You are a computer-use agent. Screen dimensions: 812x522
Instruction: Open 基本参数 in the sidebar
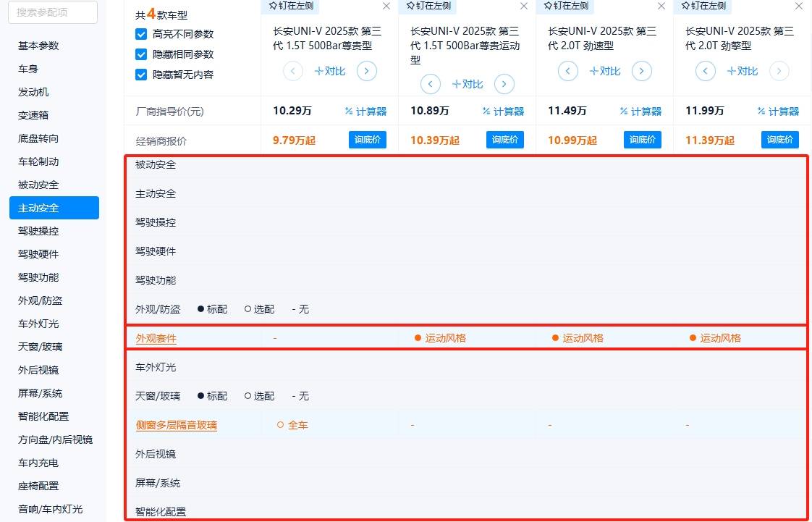coord(38,46)
